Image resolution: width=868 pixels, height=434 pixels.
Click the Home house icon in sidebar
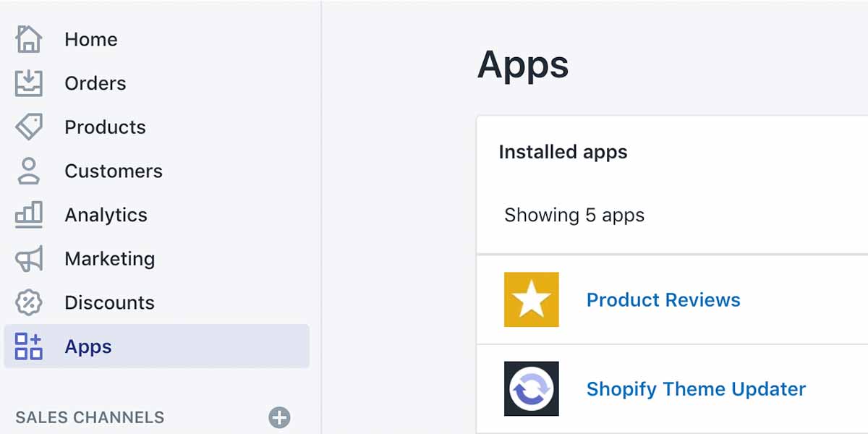(x=29, y=39)
